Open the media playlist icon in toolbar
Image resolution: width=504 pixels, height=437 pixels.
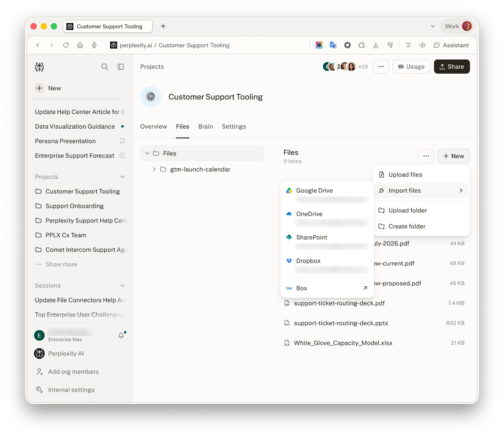[x=390, y=45]
